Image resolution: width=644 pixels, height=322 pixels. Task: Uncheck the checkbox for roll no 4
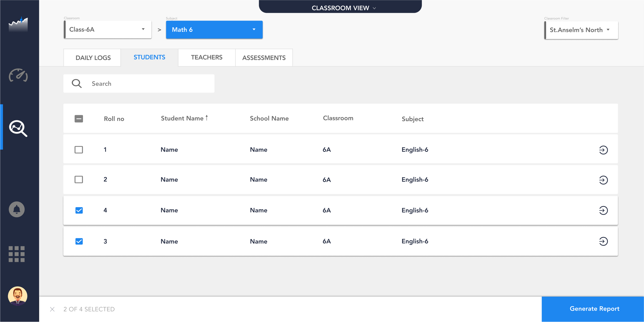pos(79,210)
